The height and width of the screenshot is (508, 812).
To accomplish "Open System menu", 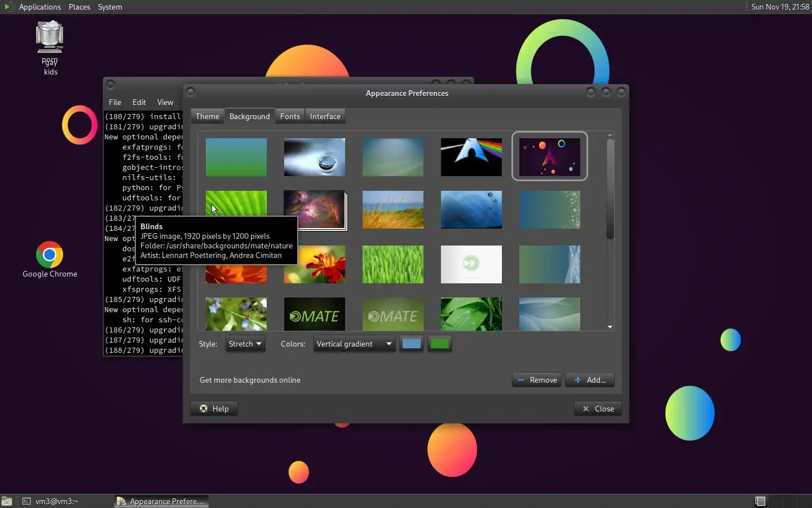I will point(110,7).
